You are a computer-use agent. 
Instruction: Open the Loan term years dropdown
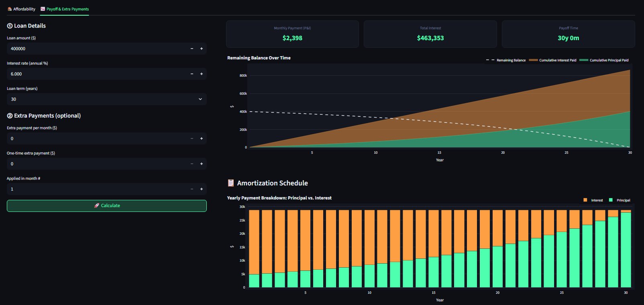click(x=107, y=99)
